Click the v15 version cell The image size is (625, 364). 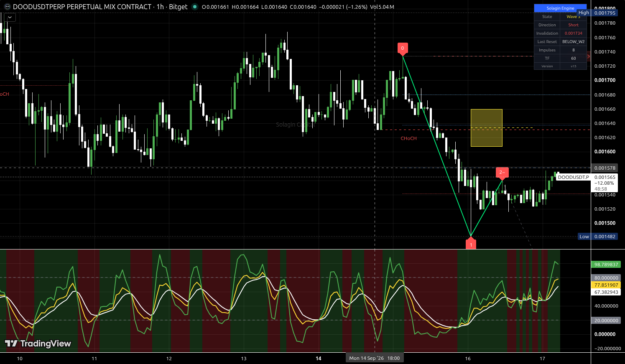tap(573, 66)
